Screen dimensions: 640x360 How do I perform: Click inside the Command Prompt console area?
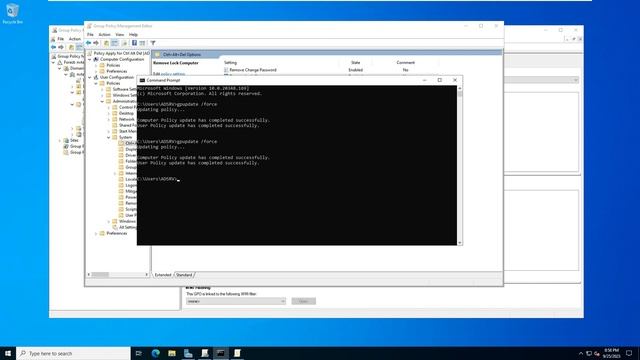(x=297, y=165)
